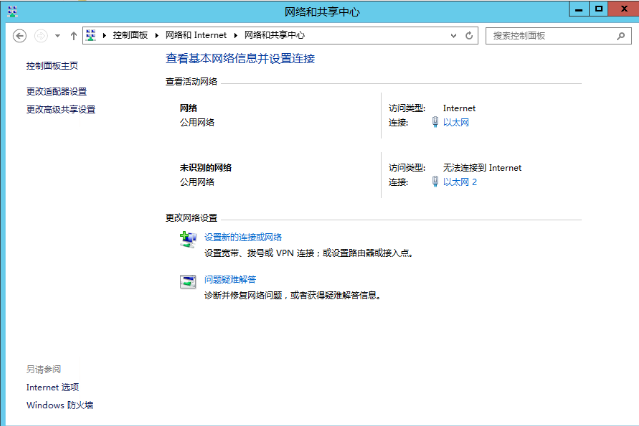
Task: Open the recent locations dropdown arrow
Action: (57, 36)
